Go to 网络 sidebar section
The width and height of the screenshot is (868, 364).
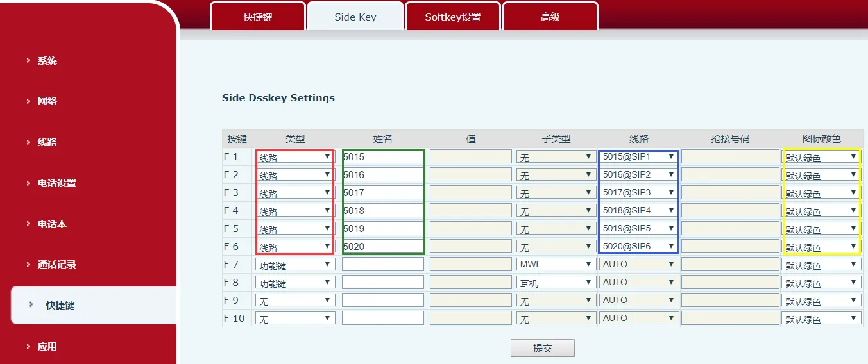click(47, 101)
